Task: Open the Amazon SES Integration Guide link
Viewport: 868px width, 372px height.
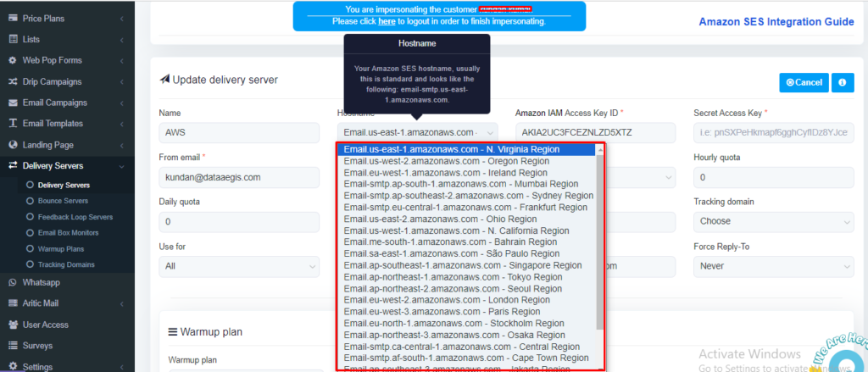Action: [x=776, y=21]
